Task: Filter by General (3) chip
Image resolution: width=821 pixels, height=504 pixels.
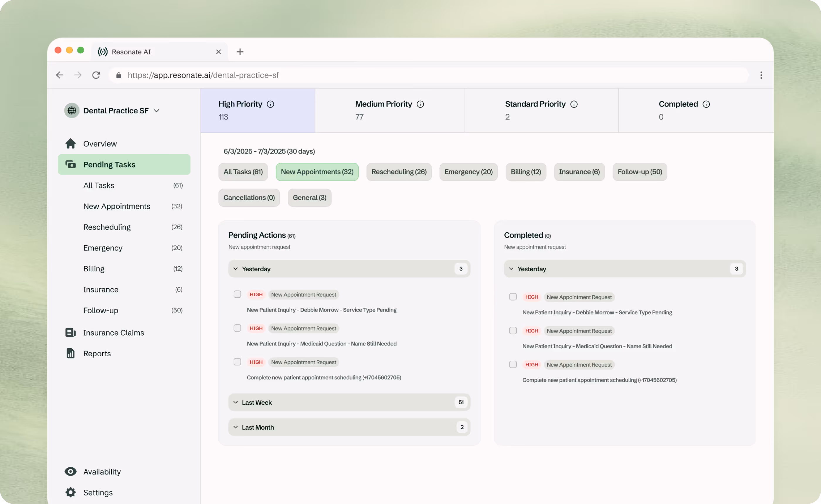Action: coord(309,198)
